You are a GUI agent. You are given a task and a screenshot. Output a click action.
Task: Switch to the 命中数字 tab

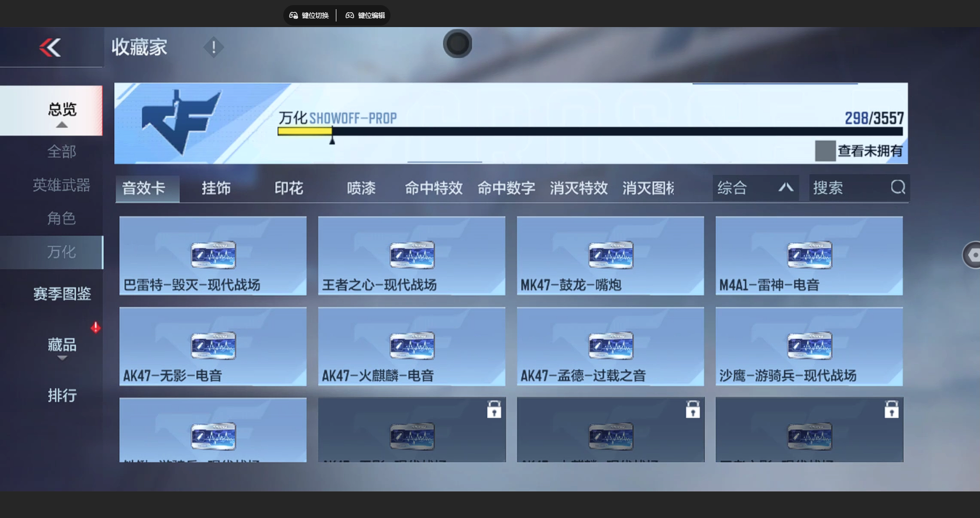(x=506, y=189)
